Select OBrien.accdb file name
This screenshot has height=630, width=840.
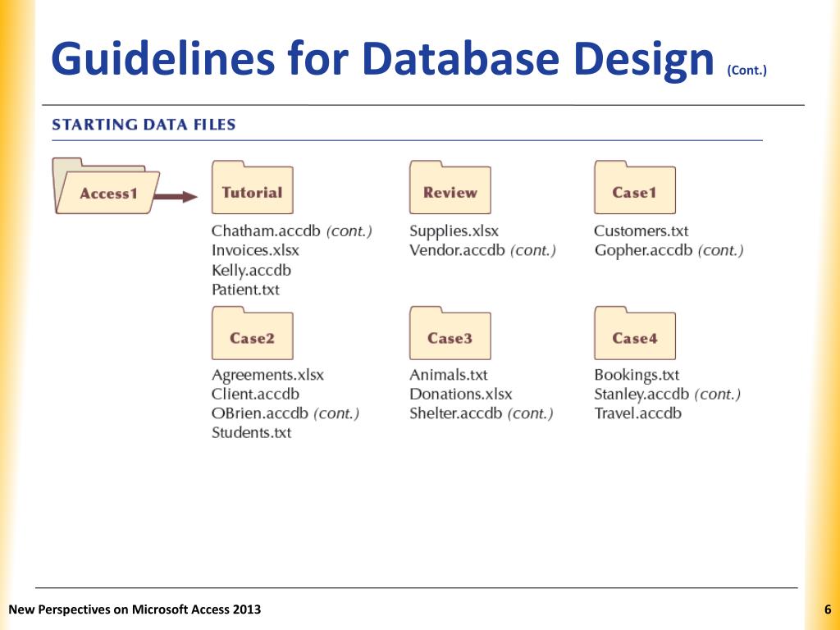(x=260, y=413)
